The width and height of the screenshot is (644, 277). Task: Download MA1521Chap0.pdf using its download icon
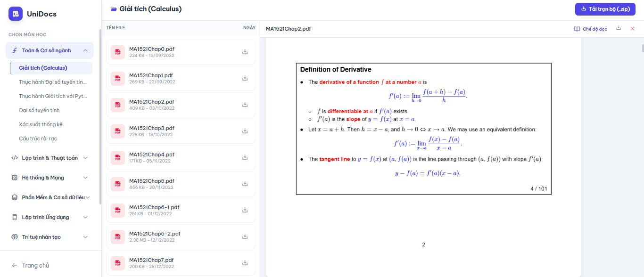click(x=245, y=52)
